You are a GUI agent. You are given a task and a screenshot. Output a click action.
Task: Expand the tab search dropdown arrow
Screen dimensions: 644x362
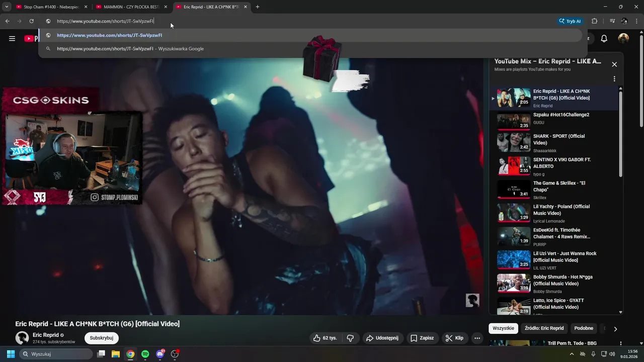[x=7, y=7]
